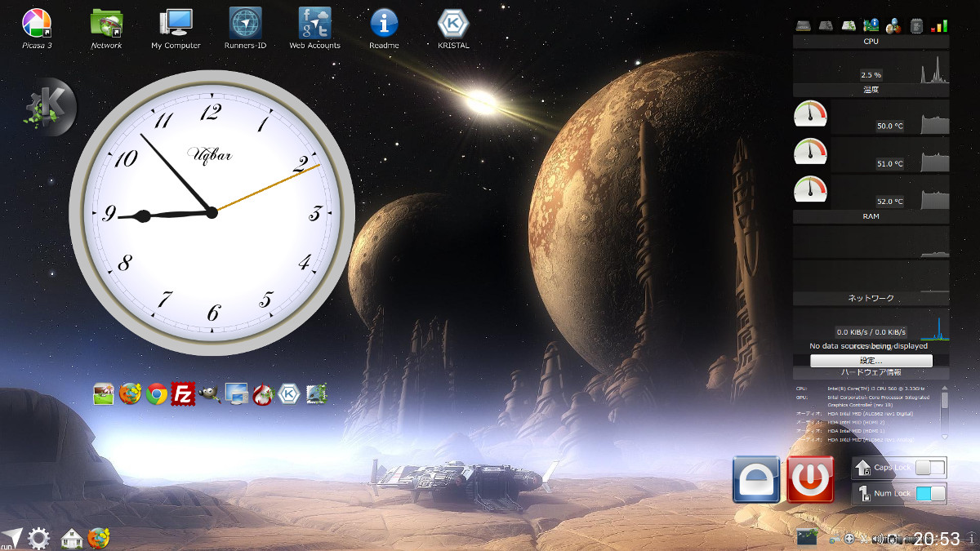This screenshot has width=980, height=551.
Task: Open the hexagonal K icon in the dock
Action: tap(289, 394)
